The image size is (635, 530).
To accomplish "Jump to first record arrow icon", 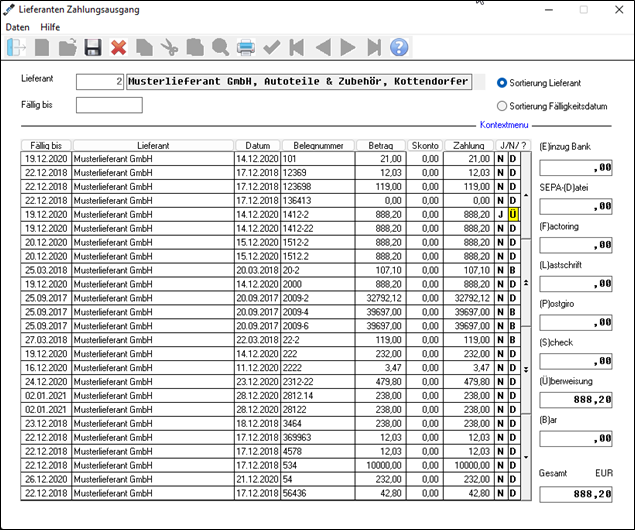I will coord(297,47).
